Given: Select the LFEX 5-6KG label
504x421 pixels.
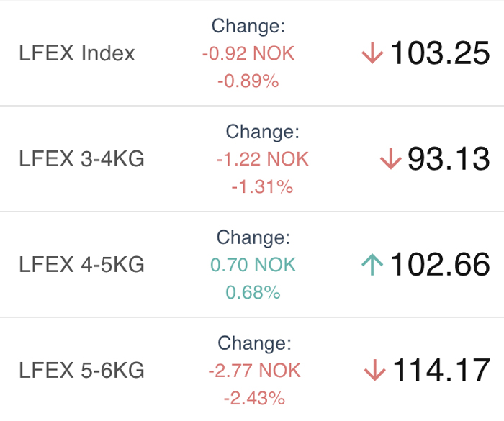Looking at the screenshot, I should tap(81, 370).
